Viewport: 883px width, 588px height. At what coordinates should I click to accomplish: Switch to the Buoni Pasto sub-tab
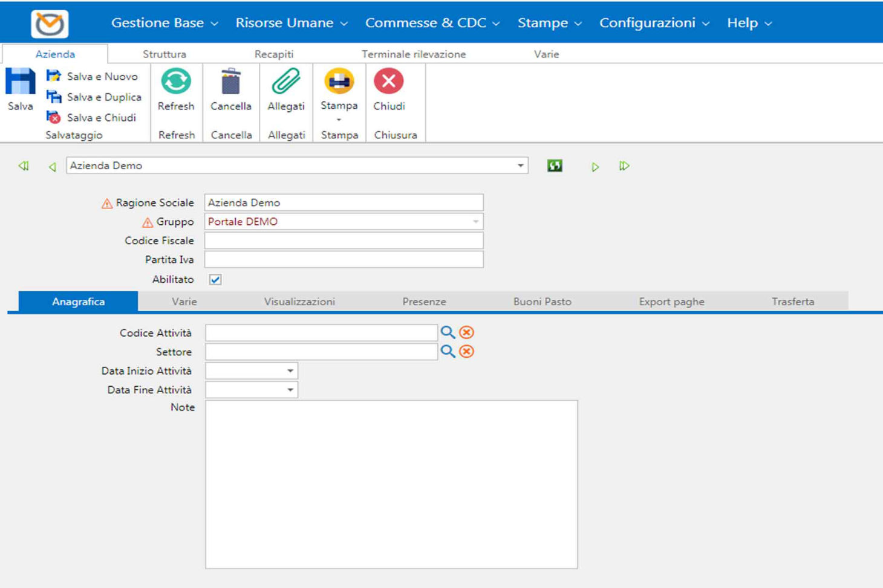click(543, 302)
